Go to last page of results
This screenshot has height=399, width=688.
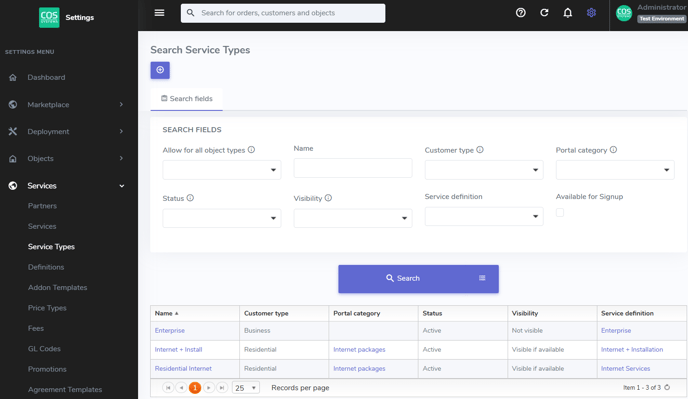point(222,388)
